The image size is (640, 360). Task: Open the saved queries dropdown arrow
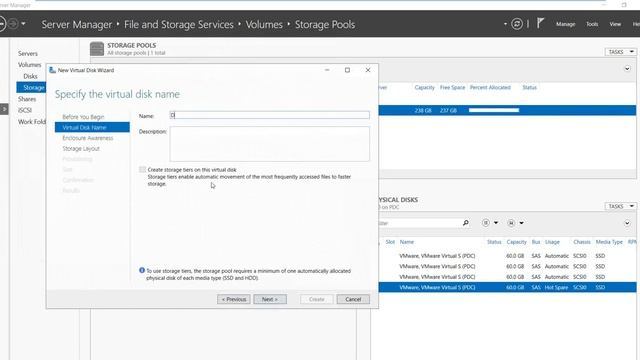522,223
